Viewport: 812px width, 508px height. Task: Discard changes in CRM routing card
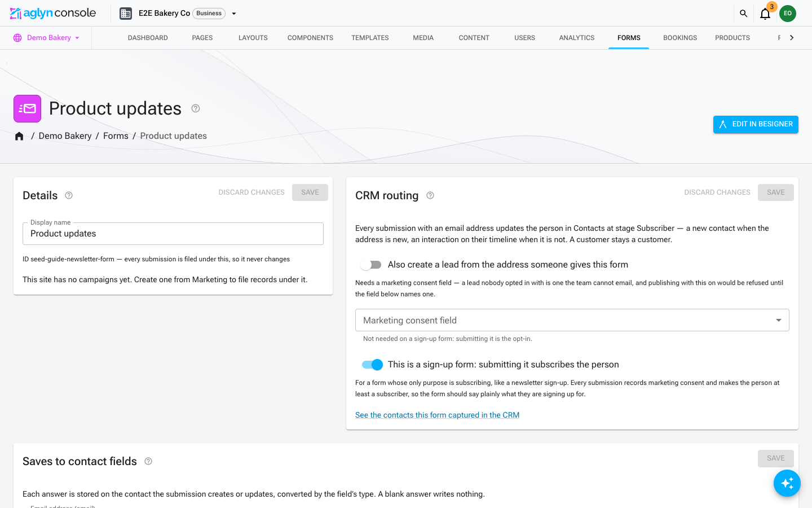pos(717,192)
